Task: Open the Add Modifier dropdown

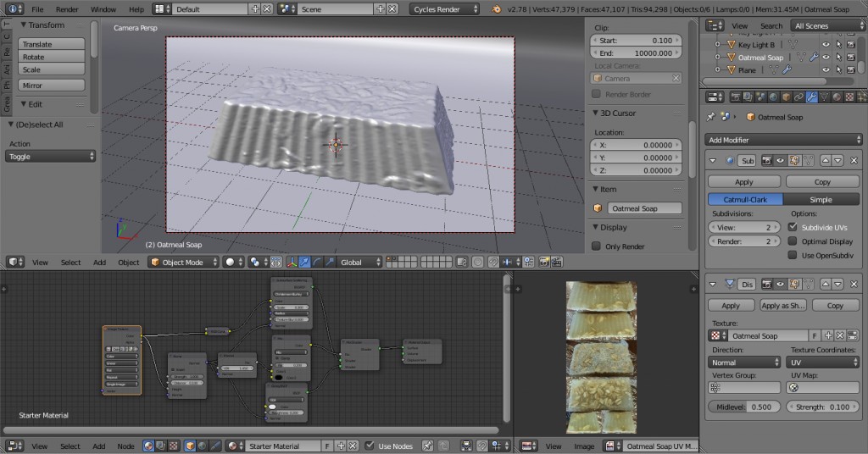Action: [784, 140]
